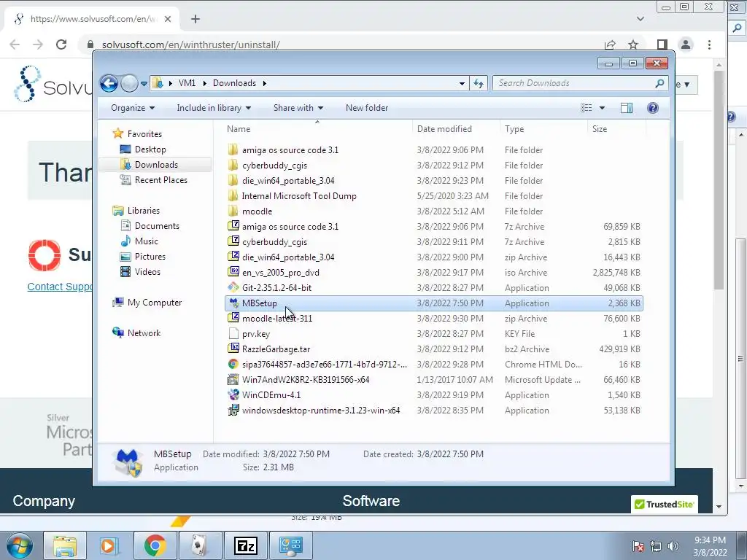Select sipa37644857 Chrome HTML document icon
Image resolution: width=747 pixels, height=560 pixels.
tap(233, 365)
